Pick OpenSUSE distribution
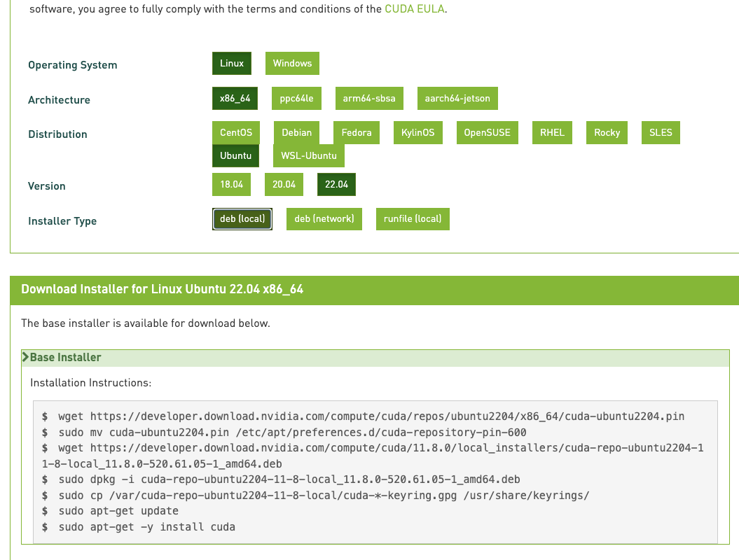The height and width of the screenshot is (560, 739). point(487,132)
